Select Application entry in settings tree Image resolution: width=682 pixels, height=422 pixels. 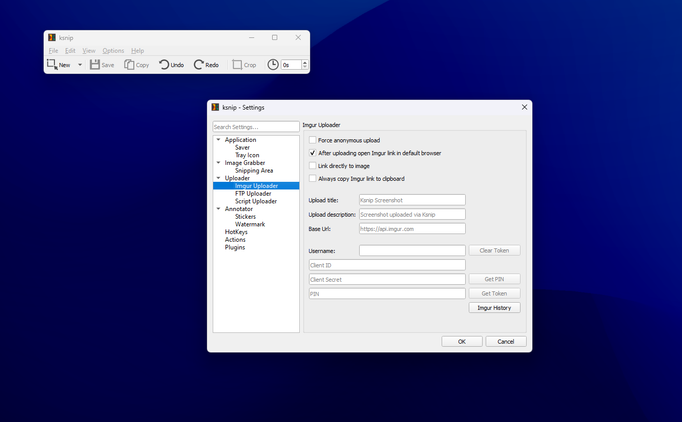(x=240, y=140)
